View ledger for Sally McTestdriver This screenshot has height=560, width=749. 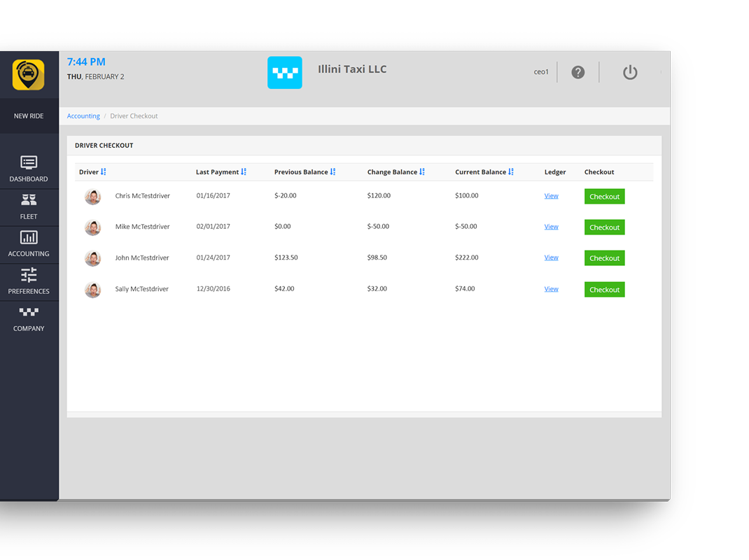coord(551,289)
